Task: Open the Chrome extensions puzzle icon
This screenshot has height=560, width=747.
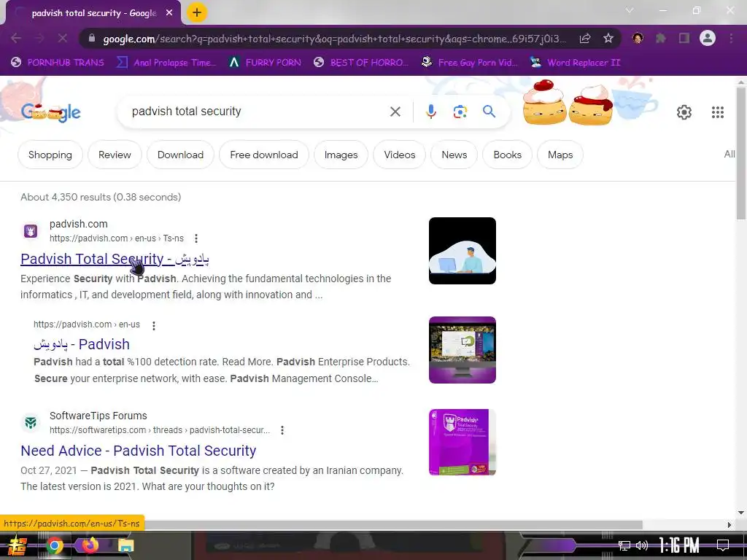Action: click(x=661, y=38)
